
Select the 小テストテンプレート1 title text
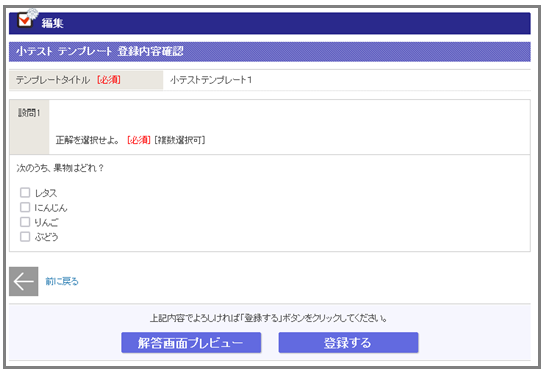click(211, 80)
